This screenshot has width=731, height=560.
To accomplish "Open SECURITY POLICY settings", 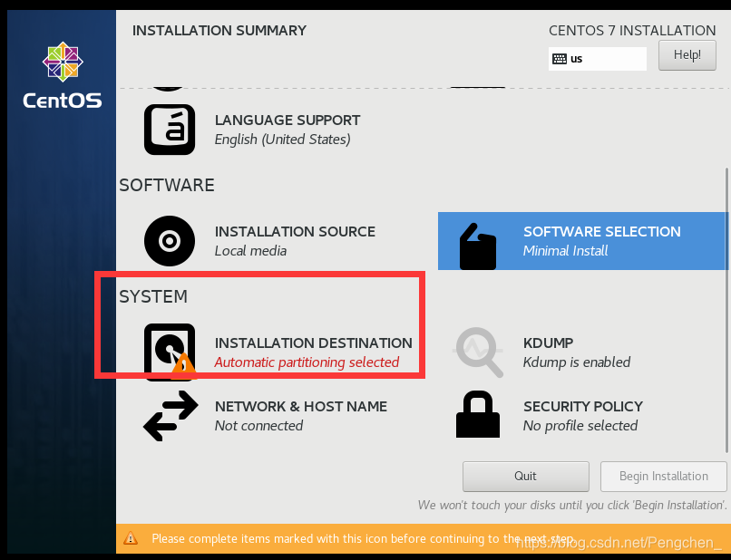I will point(550,416).
